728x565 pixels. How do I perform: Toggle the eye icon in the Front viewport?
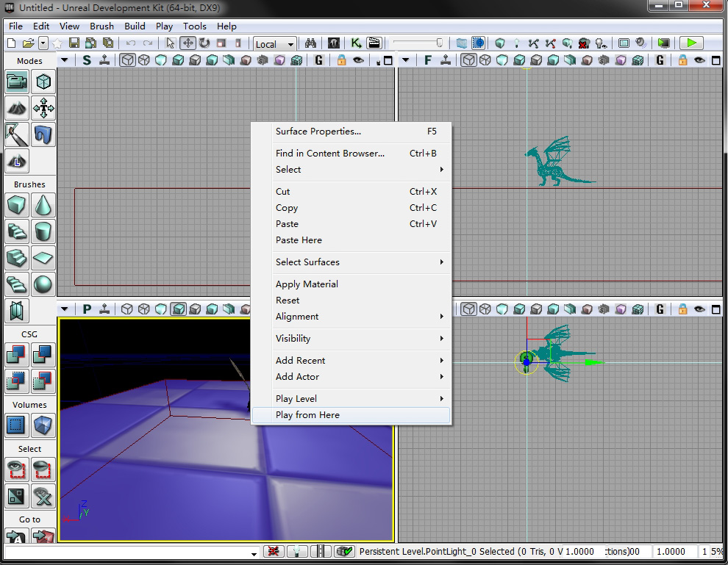point(699,60)
